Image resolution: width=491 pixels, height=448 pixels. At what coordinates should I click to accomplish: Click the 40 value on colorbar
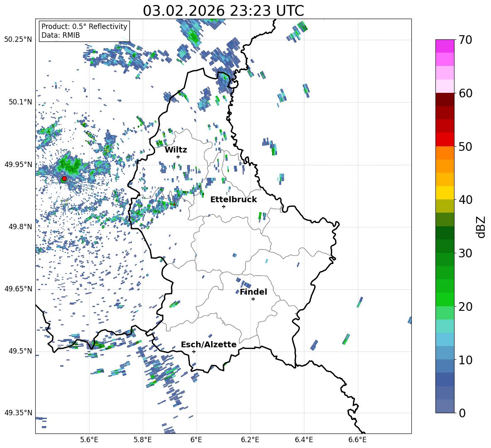pos(465,200)
